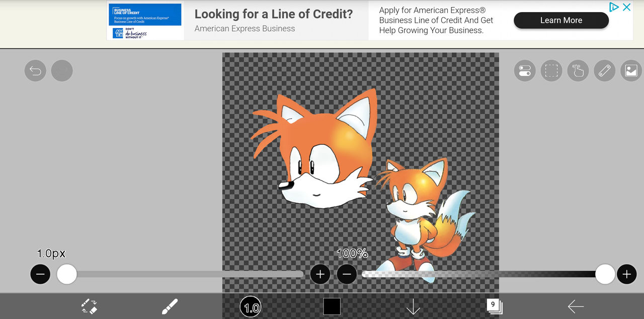The image size is (644, 319).
Task: Increase opacity with the plus button
Action: tap(627, 274)
